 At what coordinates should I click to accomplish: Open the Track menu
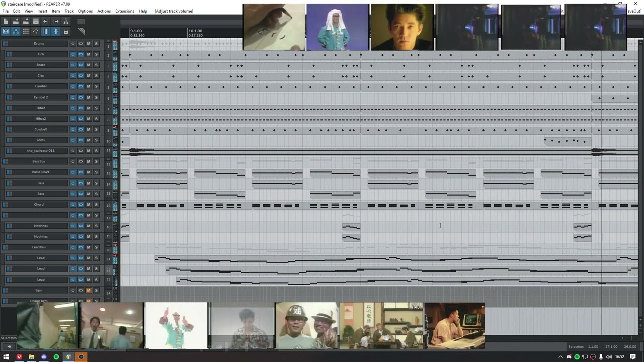pyautogui.click(x=69, y=11)
